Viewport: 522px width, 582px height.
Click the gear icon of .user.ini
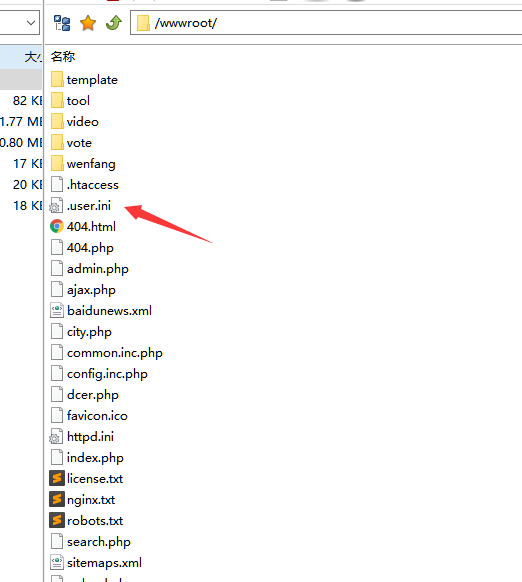pos(56,206)
